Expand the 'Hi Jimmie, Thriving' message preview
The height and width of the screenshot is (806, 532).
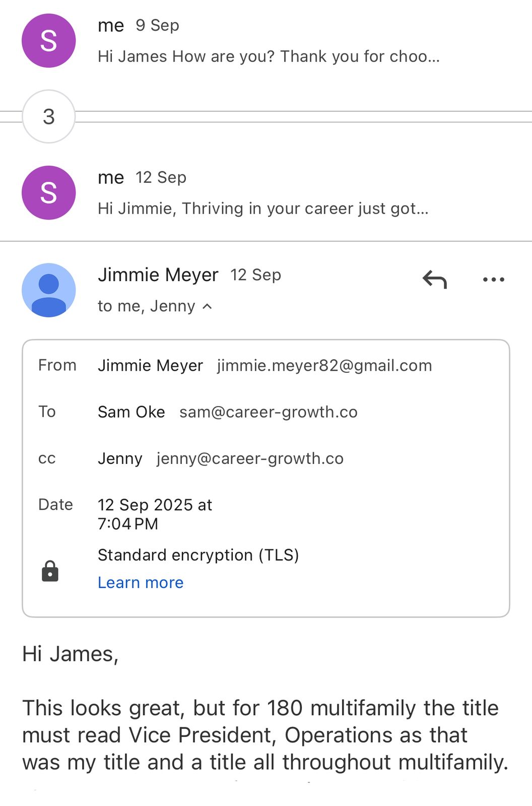point(263,208)
